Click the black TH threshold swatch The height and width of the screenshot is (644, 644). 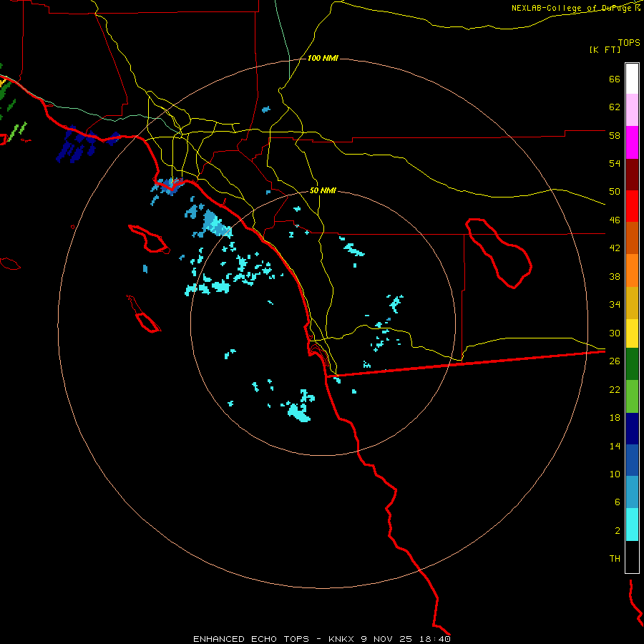pos(632,557)
